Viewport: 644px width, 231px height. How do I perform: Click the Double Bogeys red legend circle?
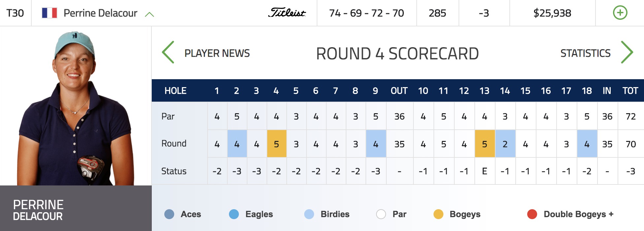532,214
